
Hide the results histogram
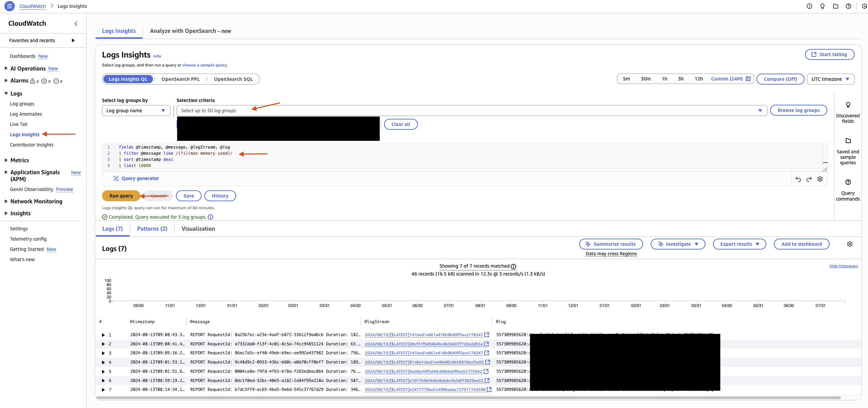coord(843,266)
